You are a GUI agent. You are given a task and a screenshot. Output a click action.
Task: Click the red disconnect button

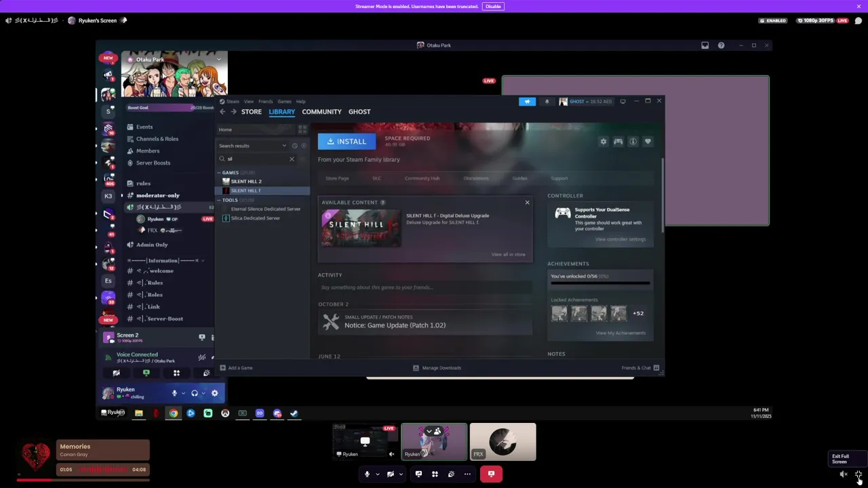click(491, 474)
